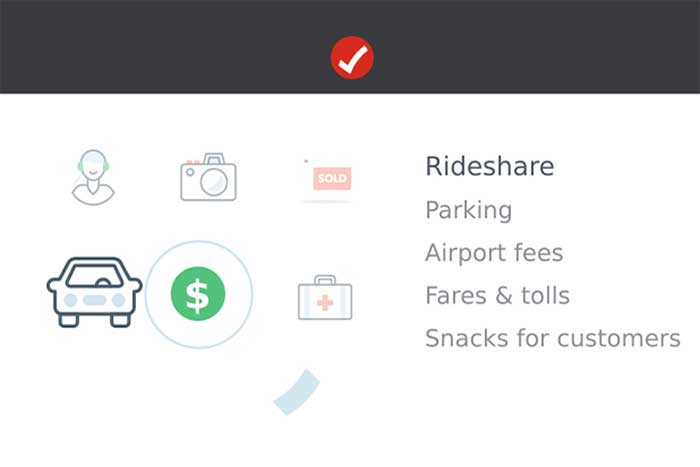Screen dimensions: 700x467
Task: Click the red cross on the medical case
Action: (325, 303)
